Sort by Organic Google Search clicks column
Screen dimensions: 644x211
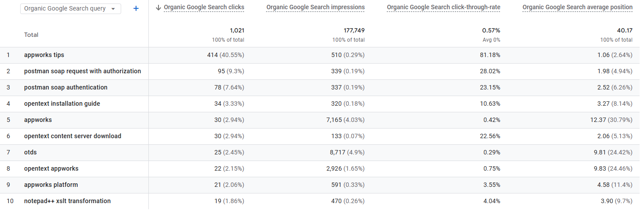coord(204,7)
